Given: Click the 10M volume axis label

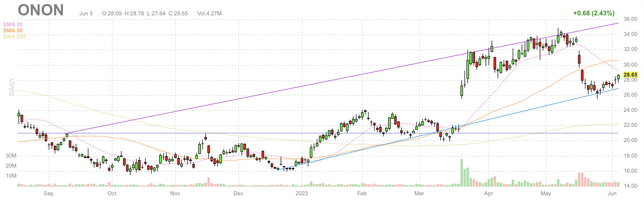Looking at the screenshot, I should [x=11, y=176].
